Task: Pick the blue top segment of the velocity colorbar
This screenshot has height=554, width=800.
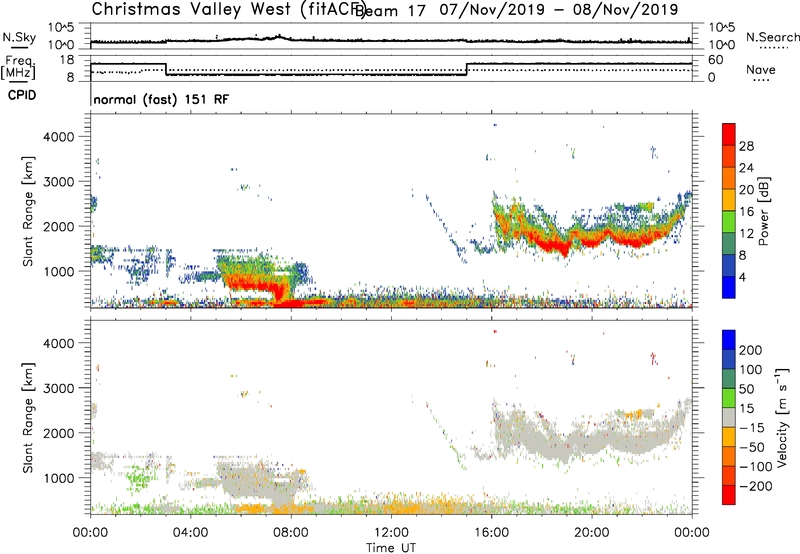Action: point(729,340)
